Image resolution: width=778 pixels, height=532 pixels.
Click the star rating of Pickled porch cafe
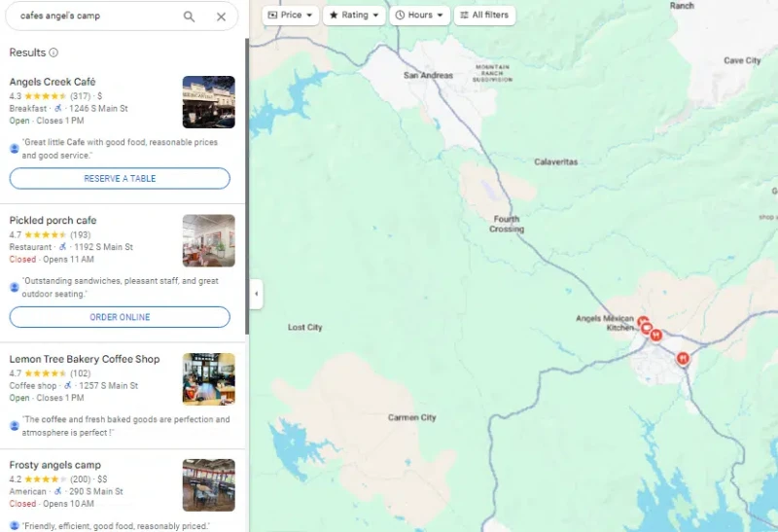click(x=45, y=234)
